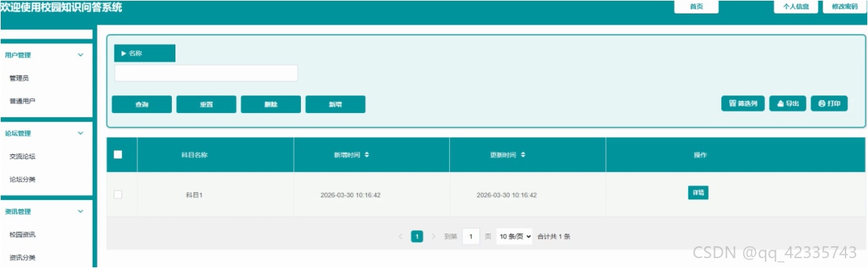Open 交流论坛 in the sidebar

point(22,156)
